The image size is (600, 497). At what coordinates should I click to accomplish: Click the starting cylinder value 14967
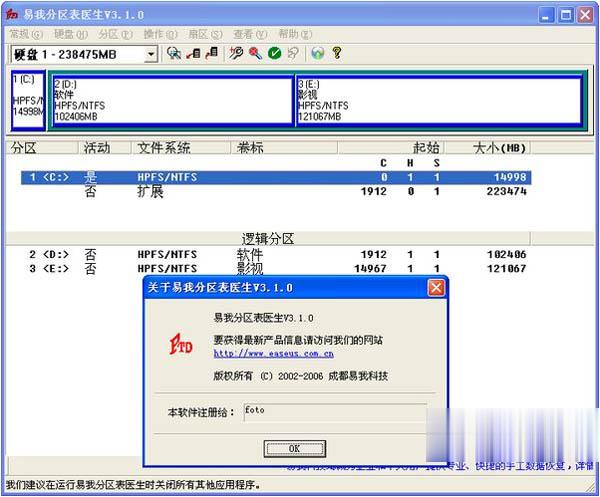370,269
